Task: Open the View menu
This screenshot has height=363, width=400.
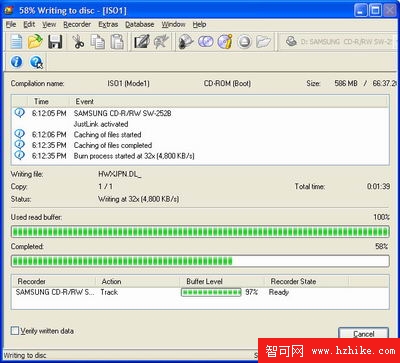Action: coord(49,24)
